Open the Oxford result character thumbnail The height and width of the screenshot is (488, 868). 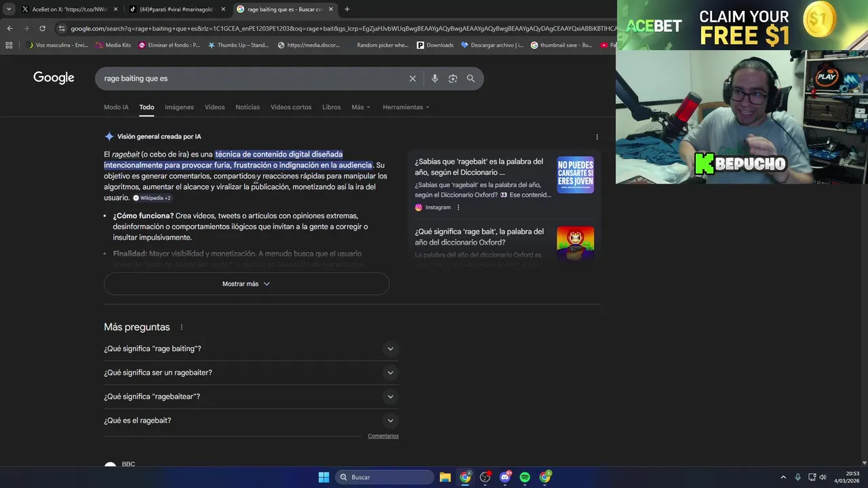575,244
